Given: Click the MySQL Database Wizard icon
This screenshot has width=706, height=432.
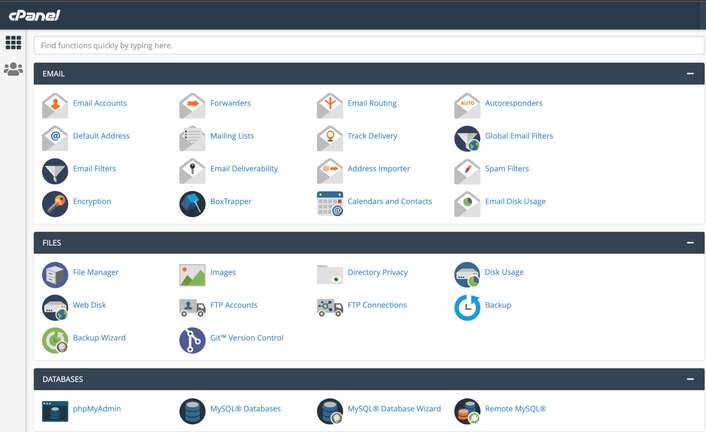Looking at the screenshot, I should coord(330,411).
